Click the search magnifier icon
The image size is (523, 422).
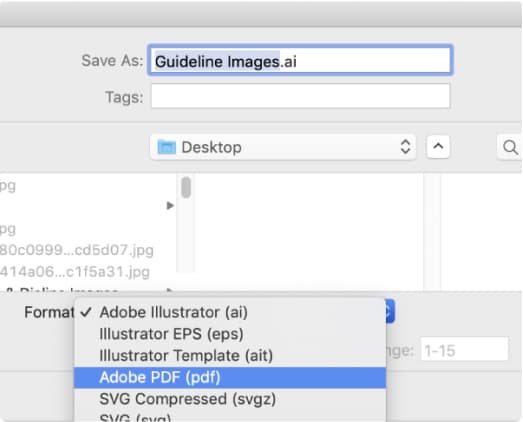point(510,147)
